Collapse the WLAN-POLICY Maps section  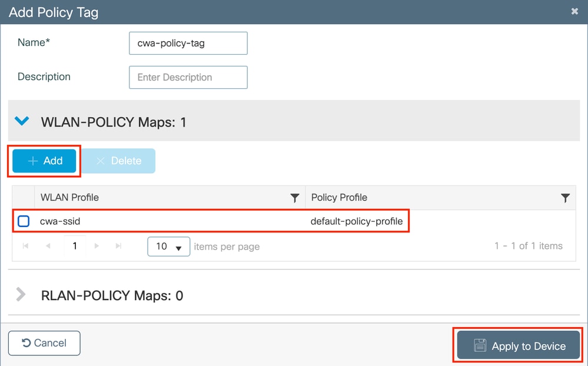[x=22, y=121]
